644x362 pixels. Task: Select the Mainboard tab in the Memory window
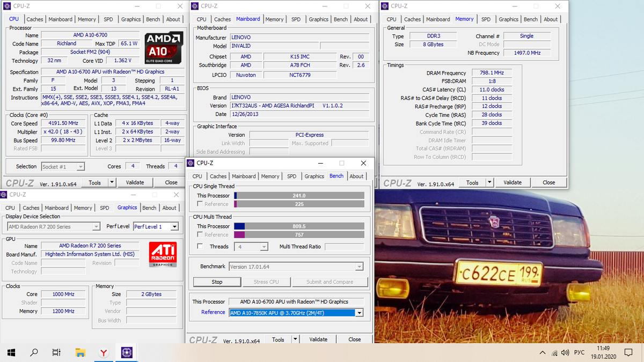pos(438,19)
